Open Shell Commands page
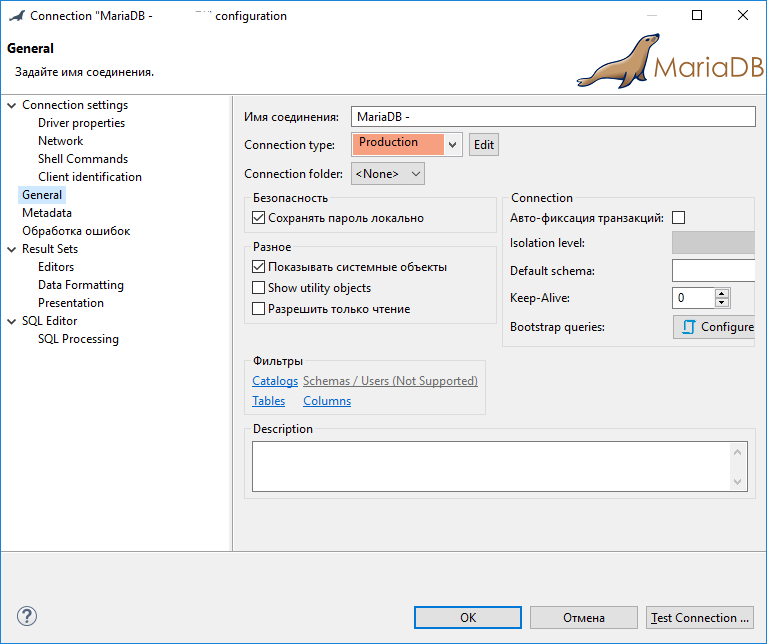 click(x=83, y=159)
